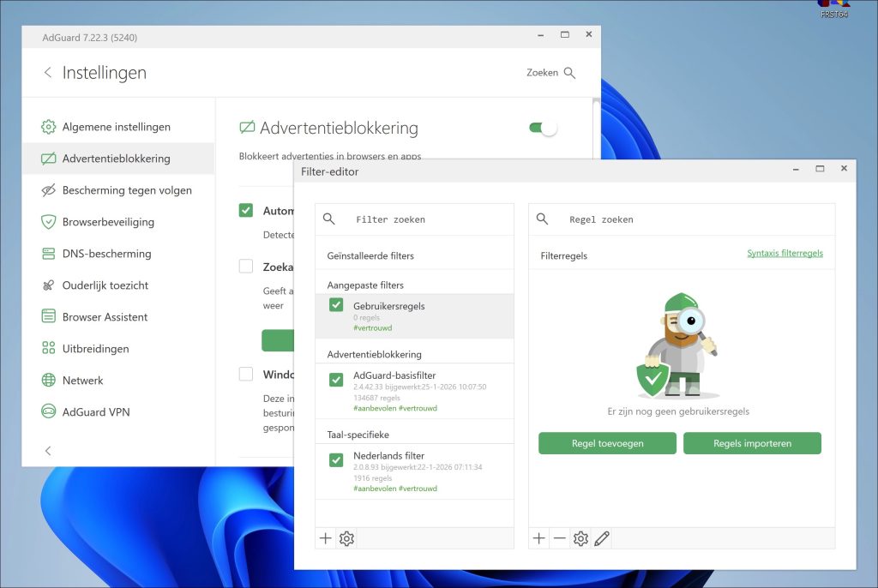Click the pencil edit icon in Filterregels panel
This screenshot has width=878, height=588.
tap(602, 538)
